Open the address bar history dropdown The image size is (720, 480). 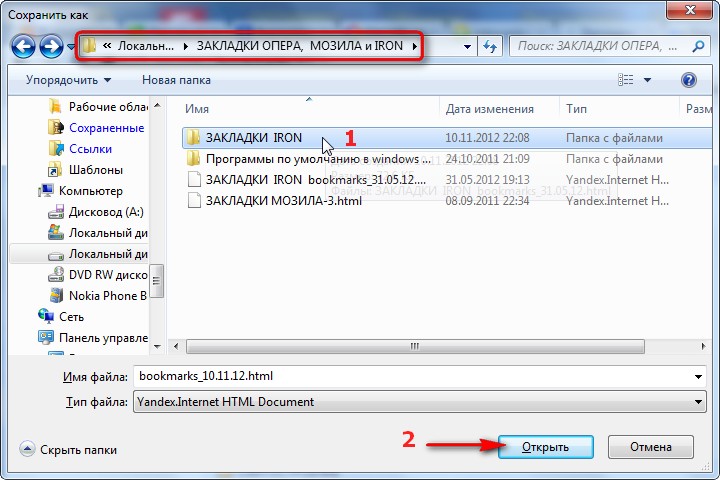tap(467, 46)
